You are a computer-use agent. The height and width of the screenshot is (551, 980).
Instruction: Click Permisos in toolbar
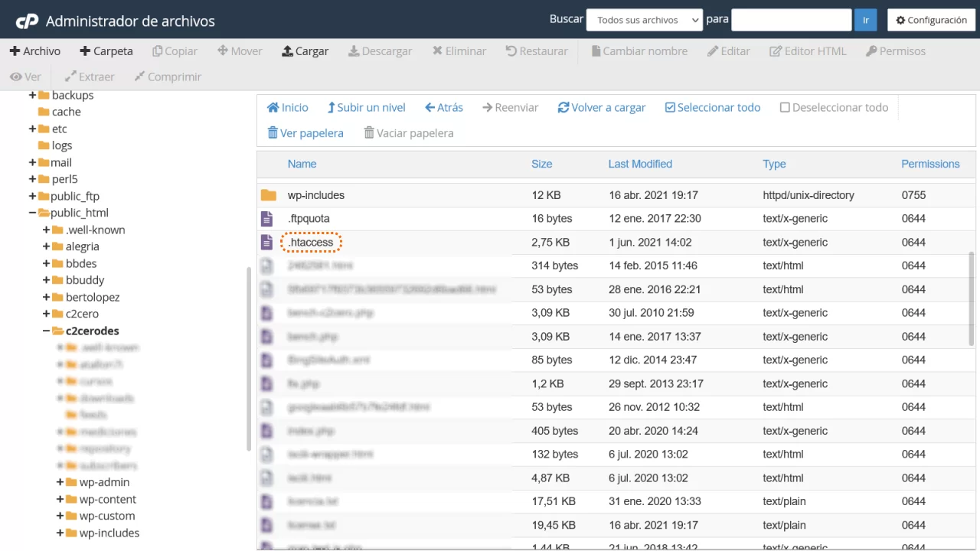tap(896, 51)
